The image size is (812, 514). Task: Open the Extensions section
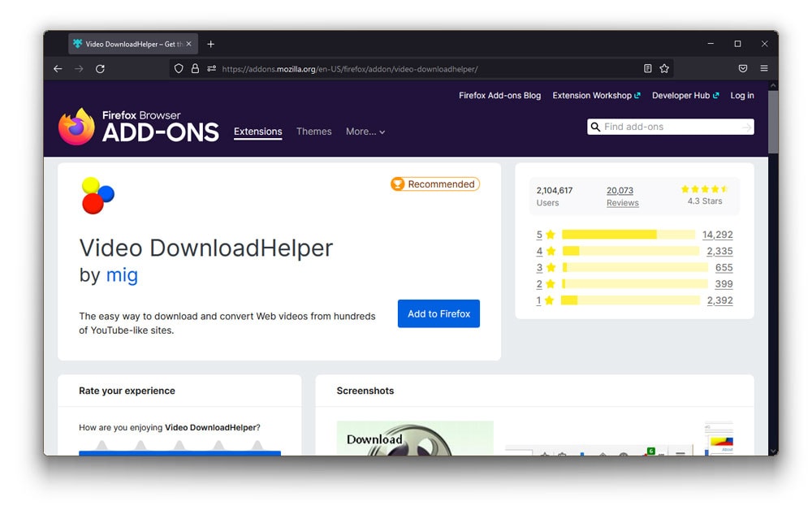pos(258,132)
